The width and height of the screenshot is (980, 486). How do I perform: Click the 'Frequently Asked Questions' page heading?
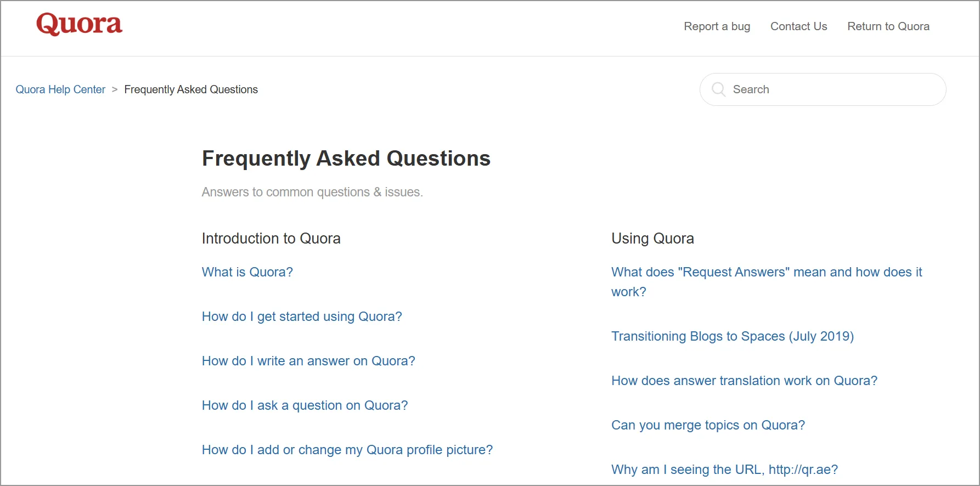pyautogui.click(x=346, y=159)
